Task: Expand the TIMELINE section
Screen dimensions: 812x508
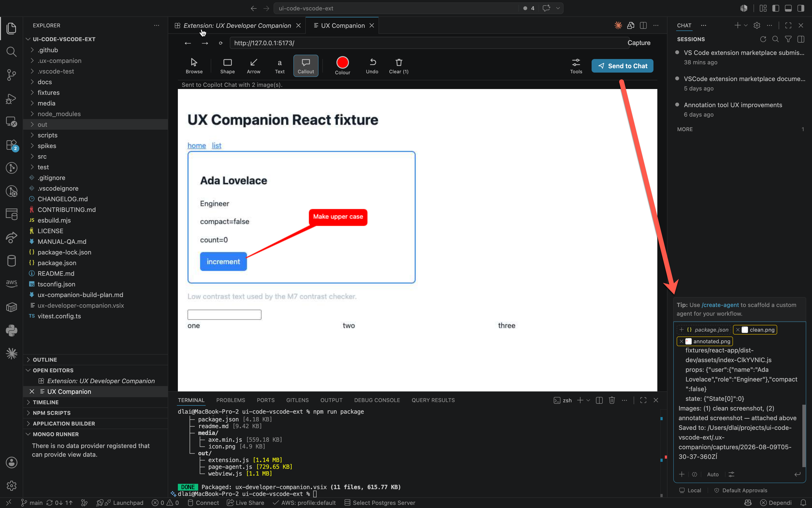Action: click(95, 402)
